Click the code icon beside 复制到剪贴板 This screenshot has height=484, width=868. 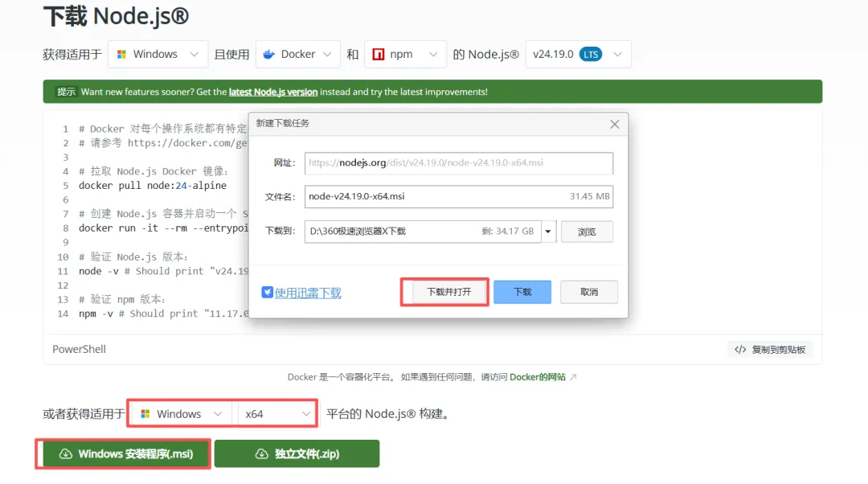tap(740, 350)
